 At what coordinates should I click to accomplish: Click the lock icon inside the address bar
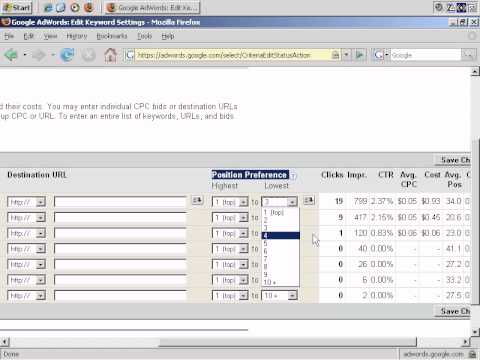coord(336,55)
